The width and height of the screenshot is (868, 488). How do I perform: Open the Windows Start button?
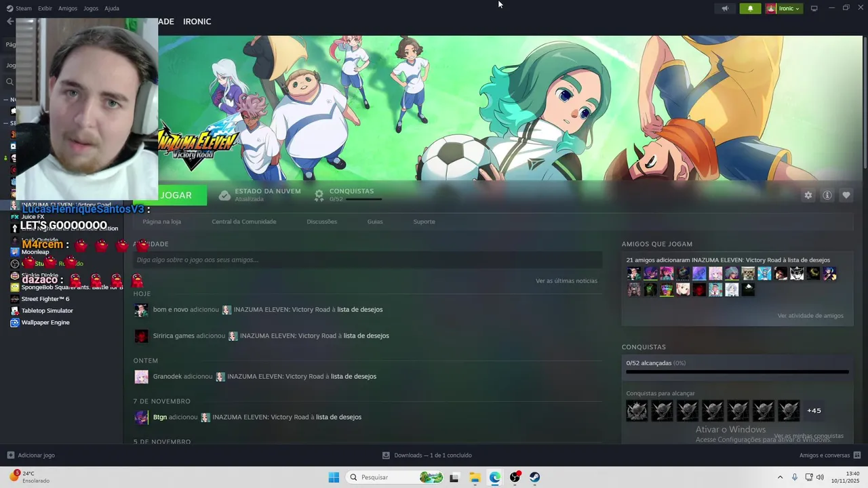click(334, 478)
